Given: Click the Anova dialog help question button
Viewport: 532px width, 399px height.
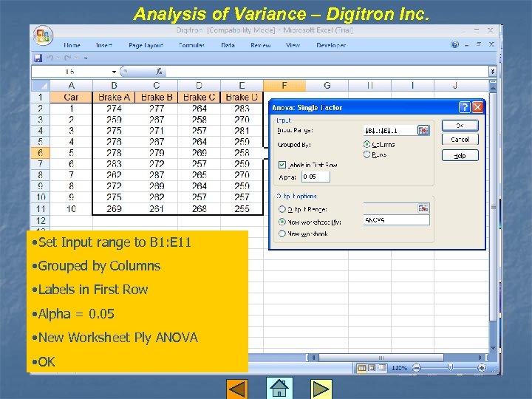Looking at the screenshot, I should click(465, 107).
